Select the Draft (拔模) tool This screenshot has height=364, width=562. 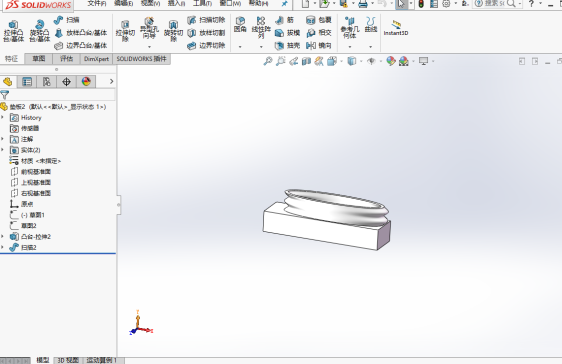(x=287, y=33)
